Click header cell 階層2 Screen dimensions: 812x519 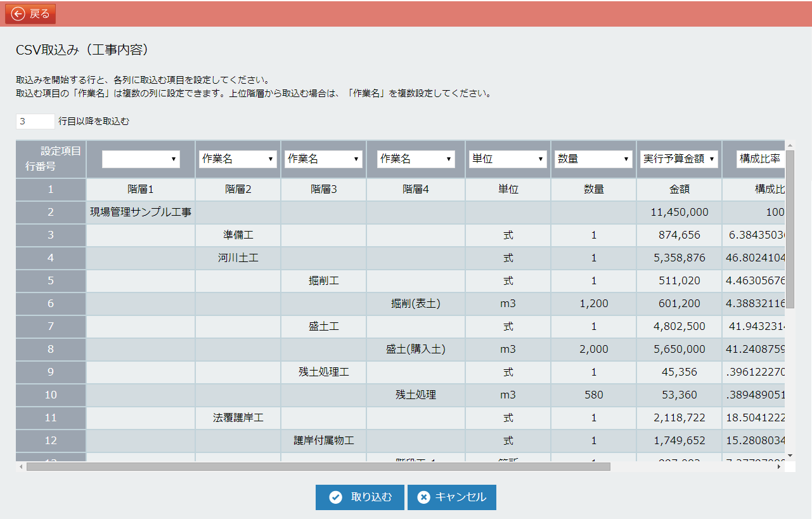pyautogui.click(x=238, y=189)
